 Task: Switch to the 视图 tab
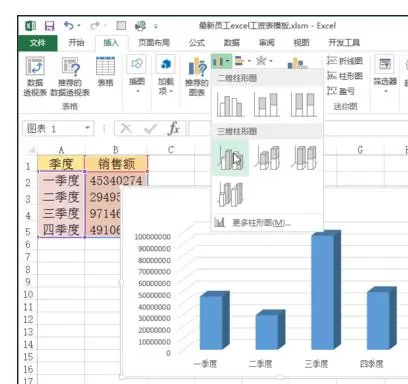point(301,43)
